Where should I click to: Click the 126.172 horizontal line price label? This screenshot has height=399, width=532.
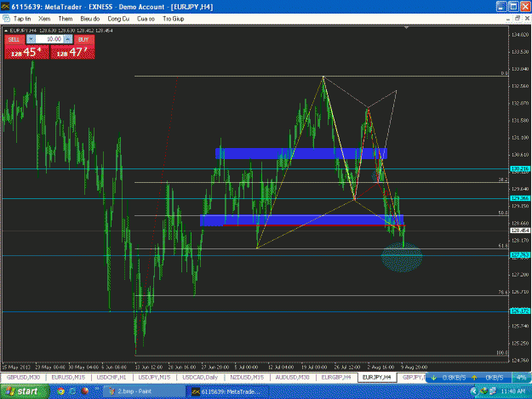[520, 311]
